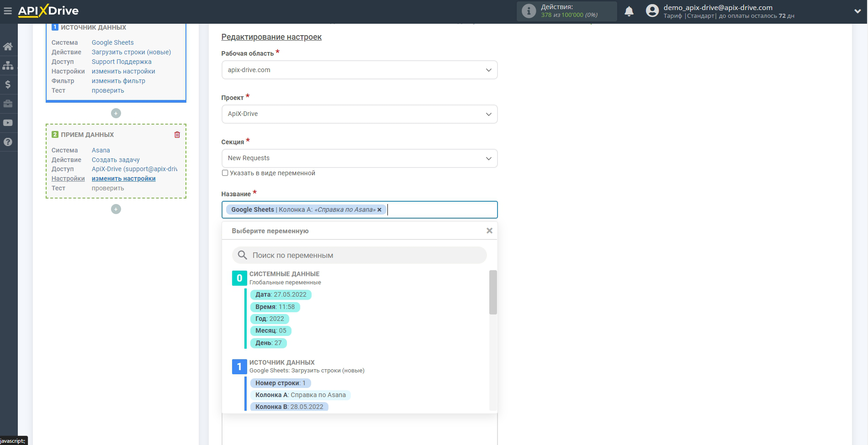This screenshot has width=868, height=445.
Task: Open the Проект dropdown
Action: click(x=360, y=114)
